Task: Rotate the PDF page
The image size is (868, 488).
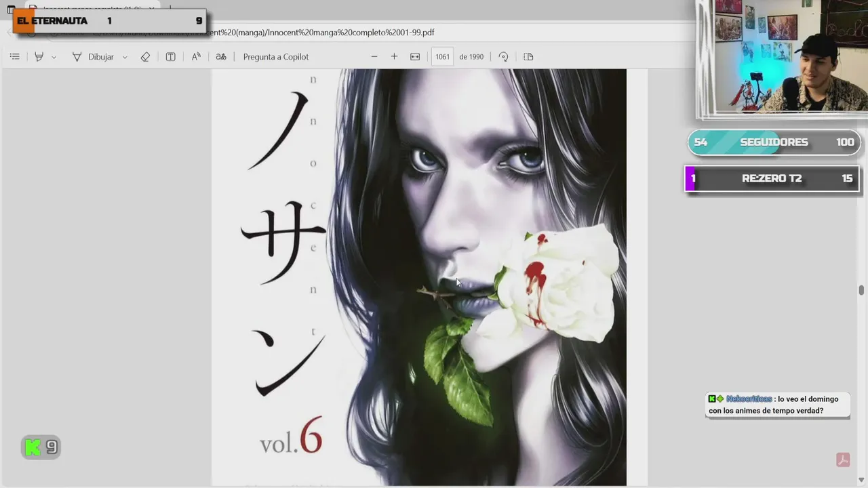Action: point(503,57)
